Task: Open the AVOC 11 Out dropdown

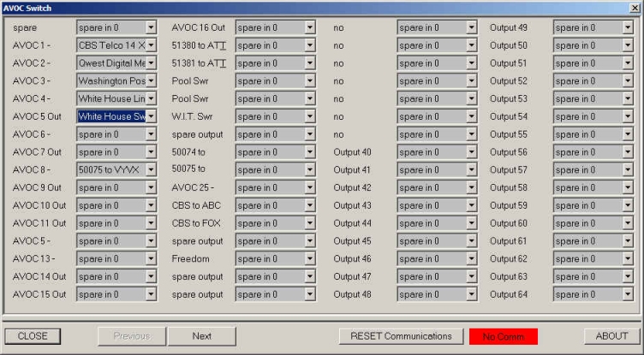Action: pyautogui.click(x=151, y=223)
